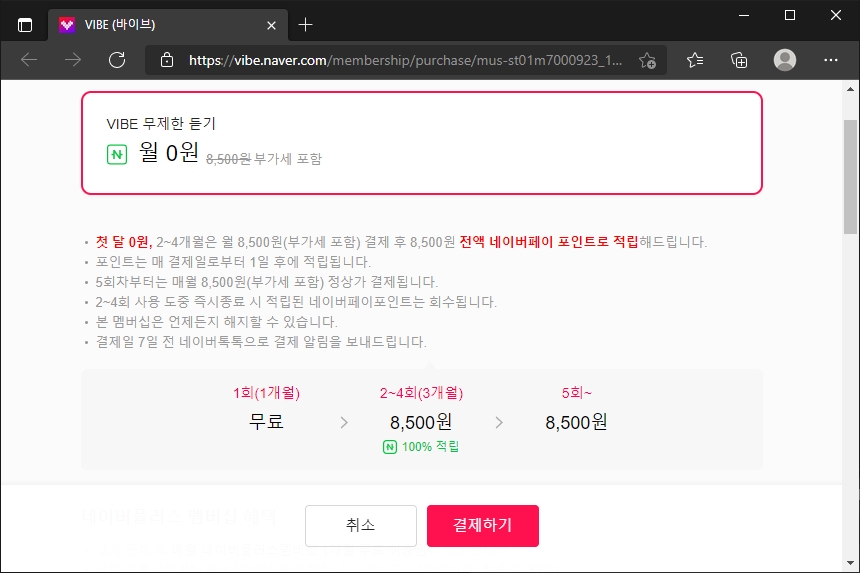This screenshot has height=573, width=860.
Task: Click the struck-through 8,500원 price
Action: (228, 159)
